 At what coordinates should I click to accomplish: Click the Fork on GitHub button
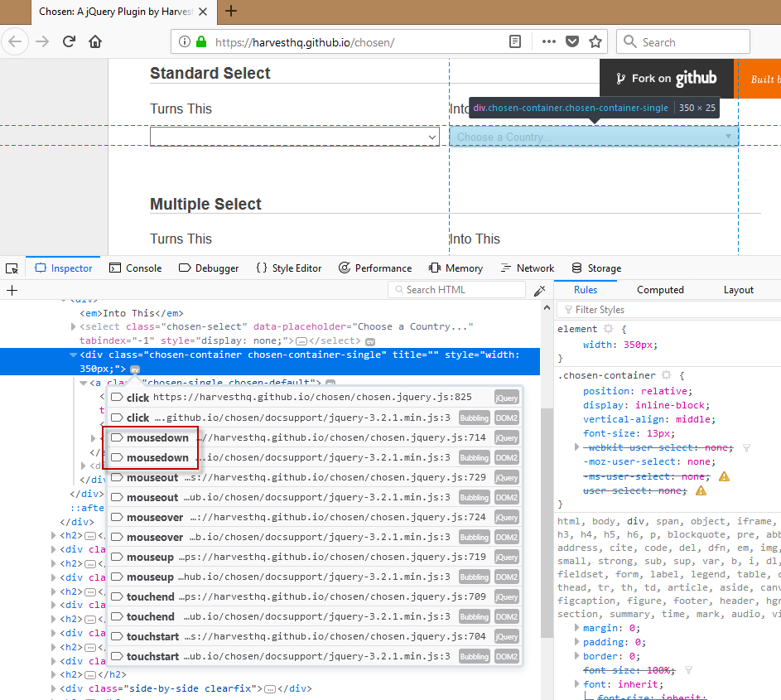(666, 79)
